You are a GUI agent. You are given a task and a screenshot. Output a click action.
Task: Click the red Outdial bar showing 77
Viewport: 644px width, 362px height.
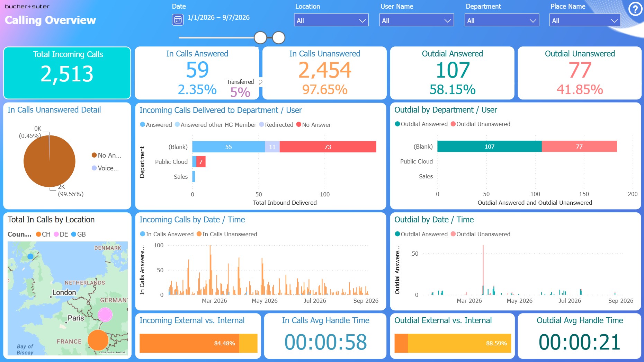coord(579,147)
